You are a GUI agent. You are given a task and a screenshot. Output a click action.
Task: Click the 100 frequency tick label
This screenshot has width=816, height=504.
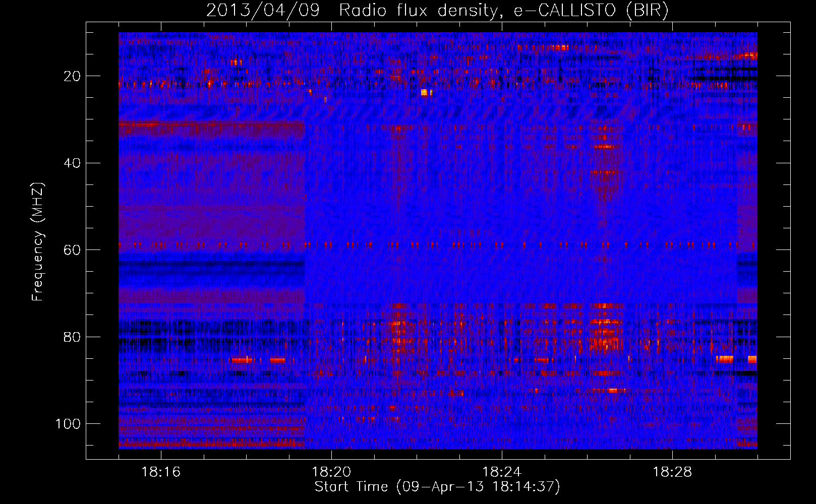click(x=68, y=424)
